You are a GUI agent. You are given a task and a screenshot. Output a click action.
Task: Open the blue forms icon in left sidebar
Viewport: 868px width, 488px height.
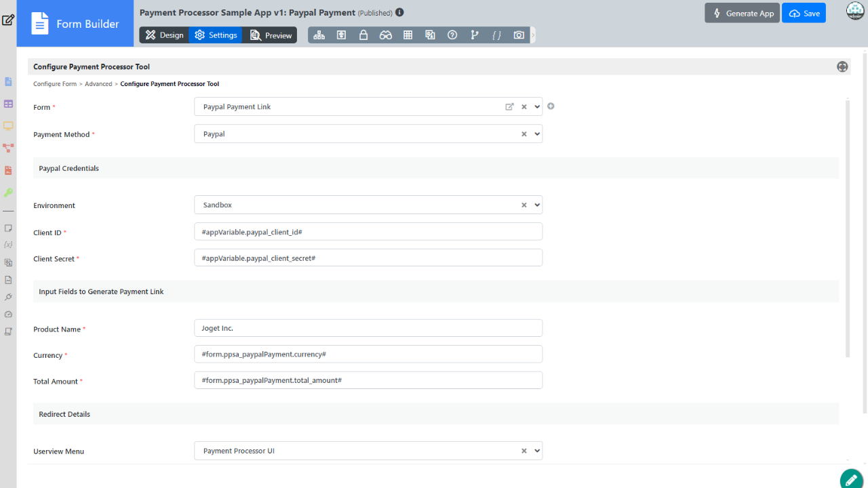[8, 81]
